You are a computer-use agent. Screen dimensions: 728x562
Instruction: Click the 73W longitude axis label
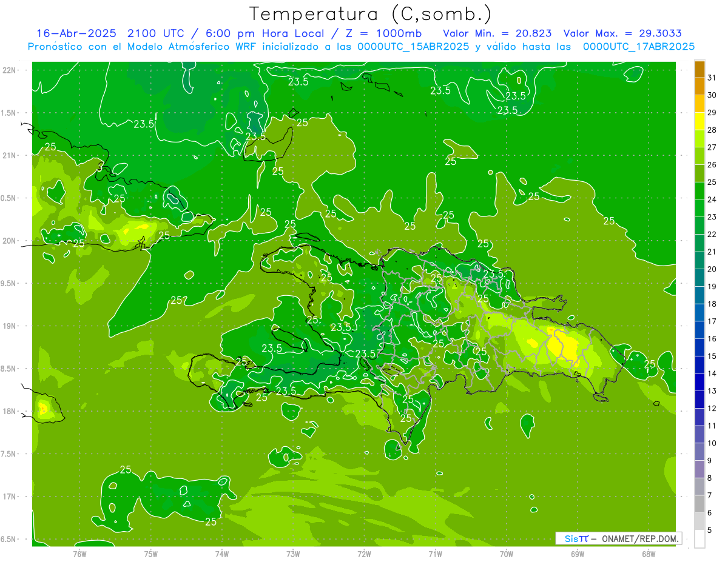point(293,554)
